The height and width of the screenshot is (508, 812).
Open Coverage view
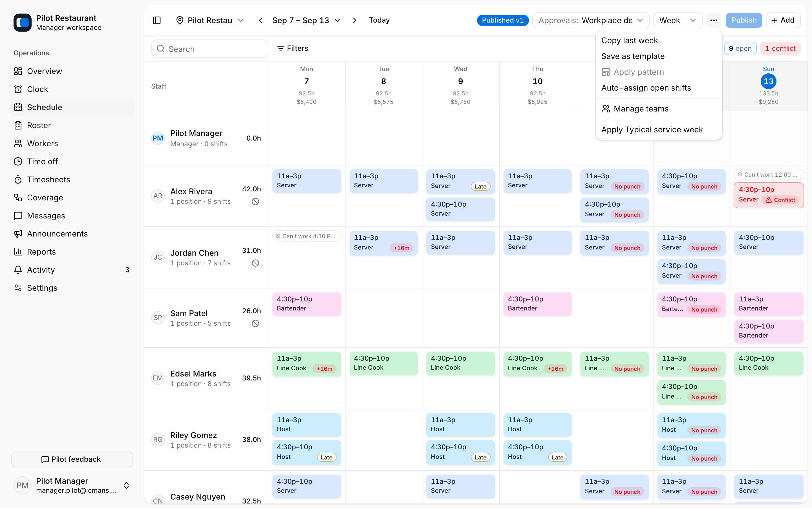click(x=72, y=198)
